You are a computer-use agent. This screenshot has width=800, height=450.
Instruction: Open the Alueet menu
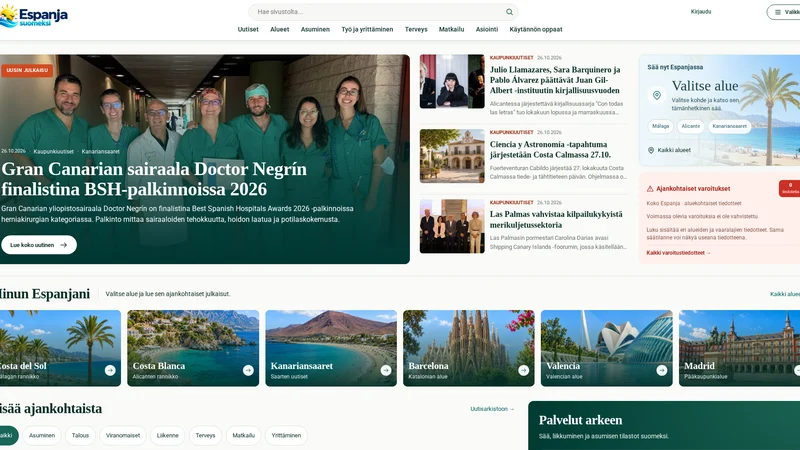click(280, 30)
